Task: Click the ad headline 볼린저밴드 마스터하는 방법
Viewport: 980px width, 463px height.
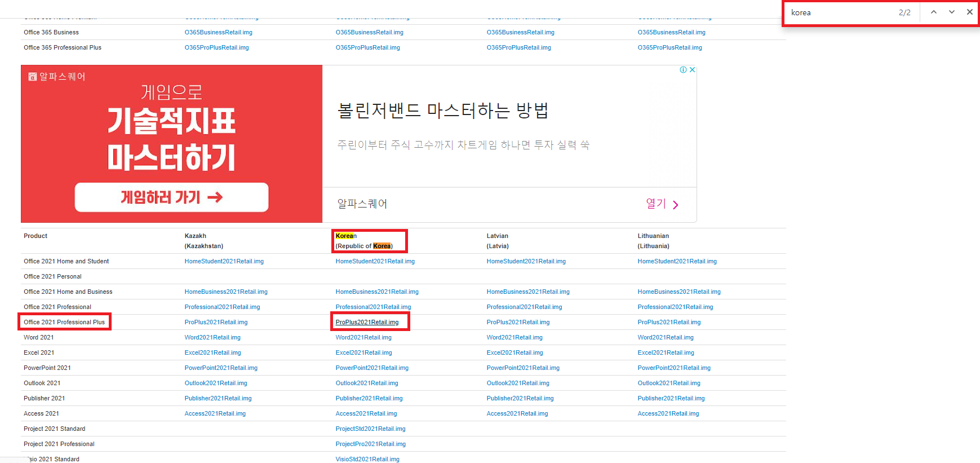Action: click(x=443, y=111)
